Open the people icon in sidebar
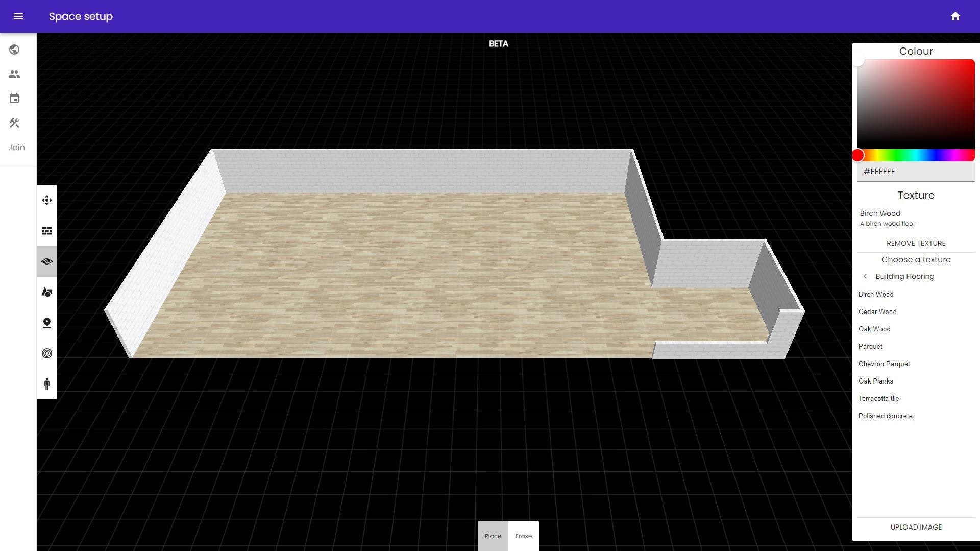The image size is (980, 551). (x=14, y=74)
